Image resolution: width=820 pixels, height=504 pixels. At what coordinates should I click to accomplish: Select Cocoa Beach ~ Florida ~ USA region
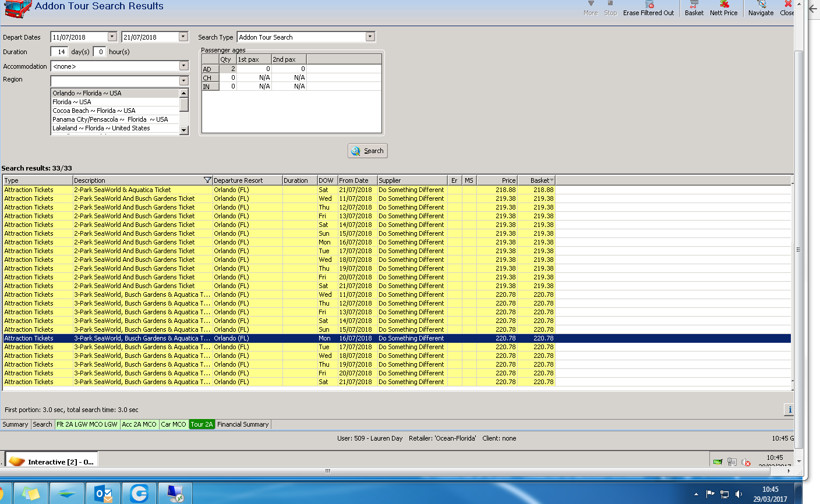[115, 111]
